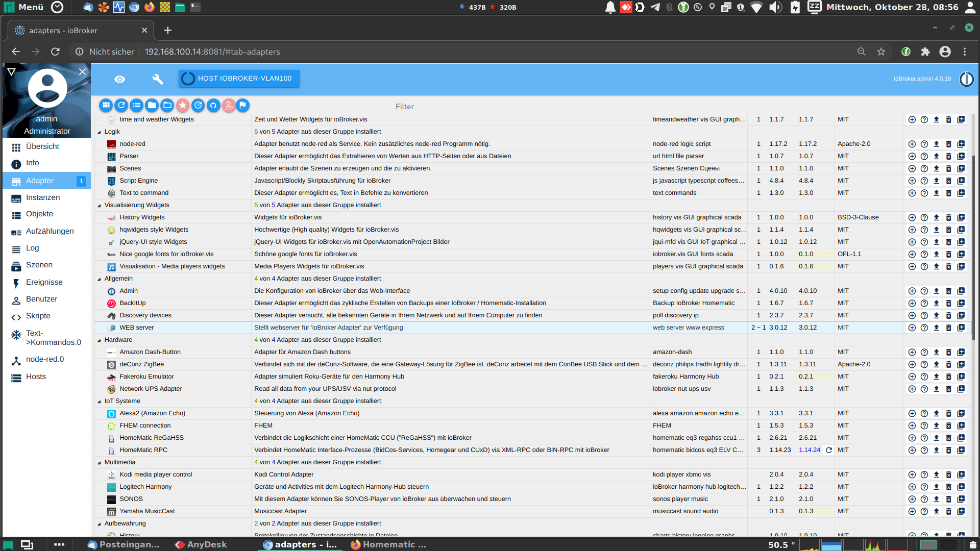Install specific version of Yamaha MusicCast
This screenshot has width=980, height=551.
(961, 511)
